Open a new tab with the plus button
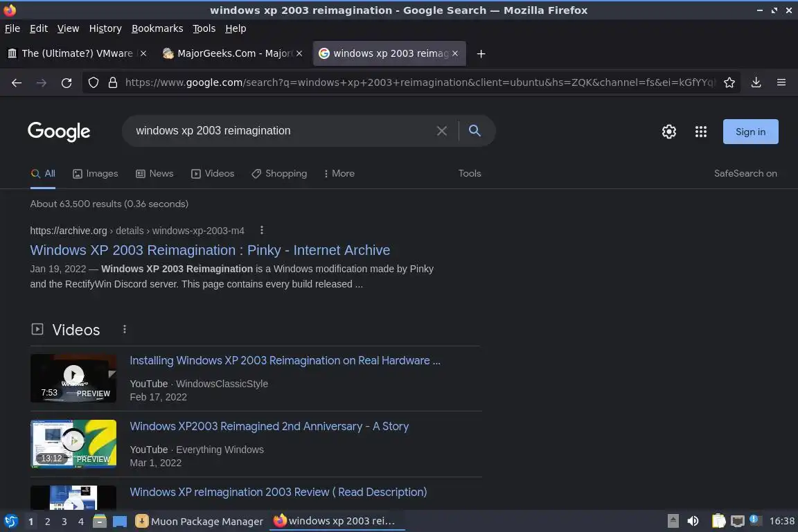The image size is (798, 532). click(481, 53)
